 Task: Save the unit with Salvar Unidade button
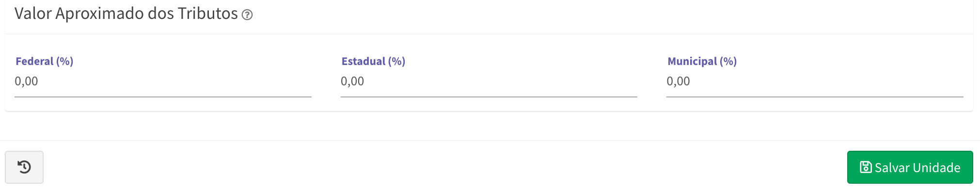point(910,167)
